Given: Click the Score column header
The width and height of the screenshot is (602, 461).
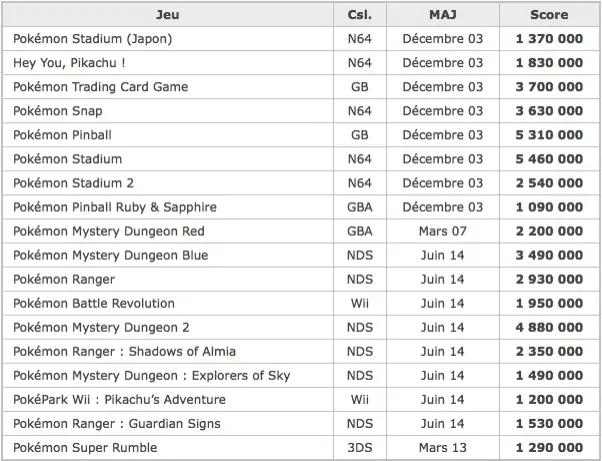Looking at the screenshot, I should [549, 15].
